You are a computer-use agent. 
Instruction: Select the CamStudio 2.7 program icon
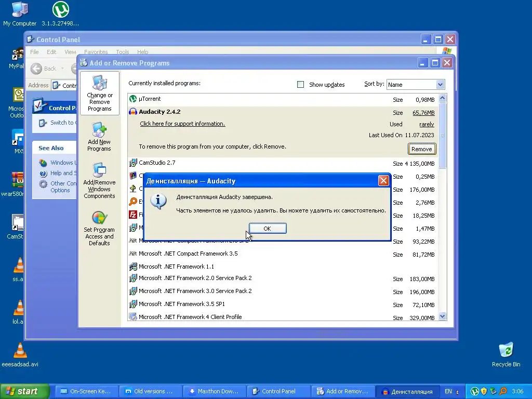[133, 163]
